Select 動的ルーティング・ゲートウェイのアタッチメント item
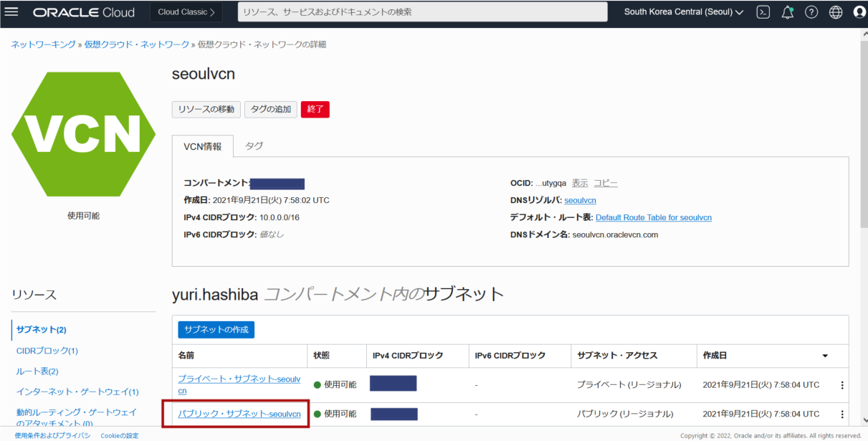 click(76, 418)
